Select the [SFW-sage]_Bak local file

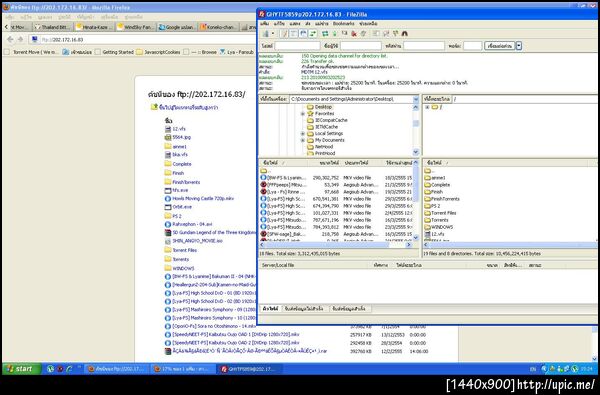point(336,234)
